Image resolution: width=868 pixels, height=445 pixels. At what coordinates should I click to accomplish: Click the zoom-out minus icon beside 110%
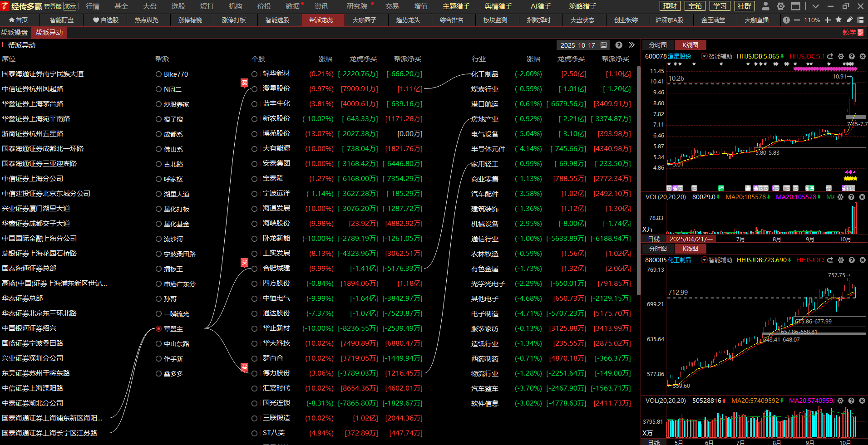pos(797,20)
